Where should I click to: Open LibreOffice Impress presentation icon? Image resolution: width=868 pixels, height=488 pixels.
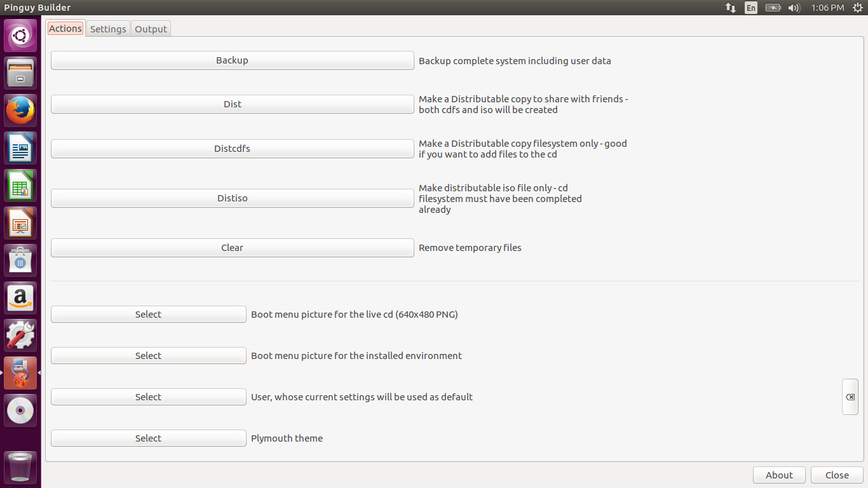point(21,223)
